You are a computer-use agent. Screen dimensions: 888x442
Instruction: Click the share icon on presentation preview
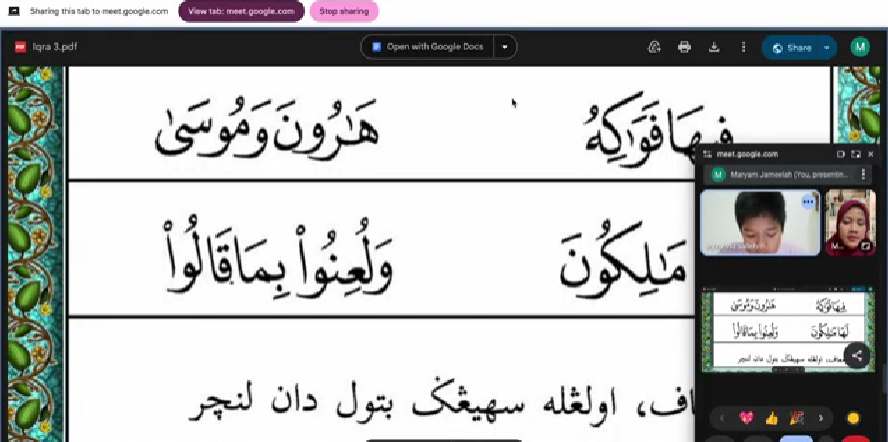[x=857, y=355]
